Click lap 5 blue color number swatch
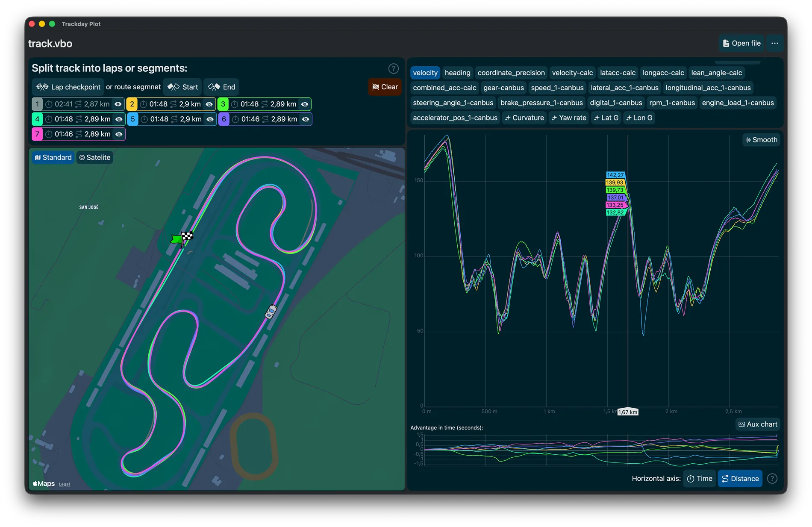The image size is (812, 527). tap(132, 119)
